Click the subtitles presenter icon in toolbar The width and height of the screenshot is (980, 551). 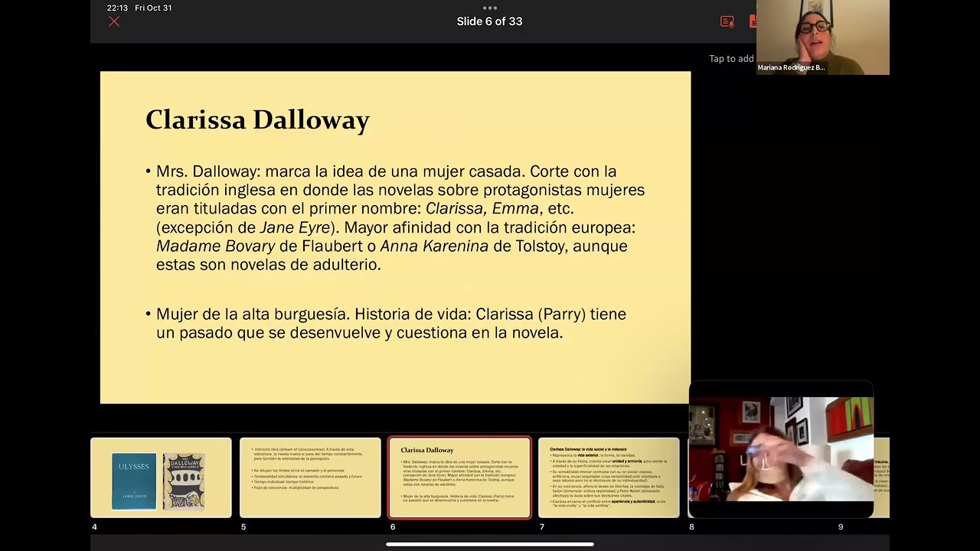coord(727,21)
